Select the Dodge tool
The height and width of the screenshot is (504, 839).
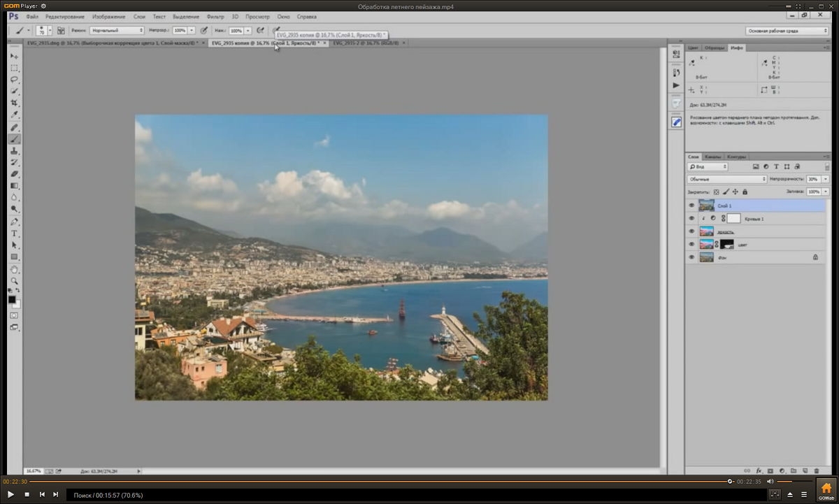point(15,209)
